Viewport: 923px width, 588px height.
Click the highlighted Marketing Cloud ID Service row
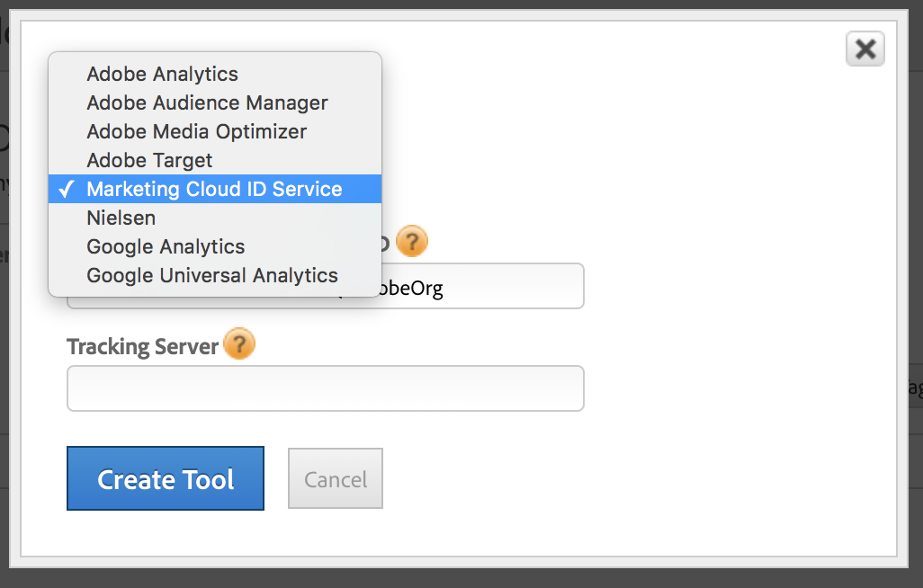tap(214, 189)
